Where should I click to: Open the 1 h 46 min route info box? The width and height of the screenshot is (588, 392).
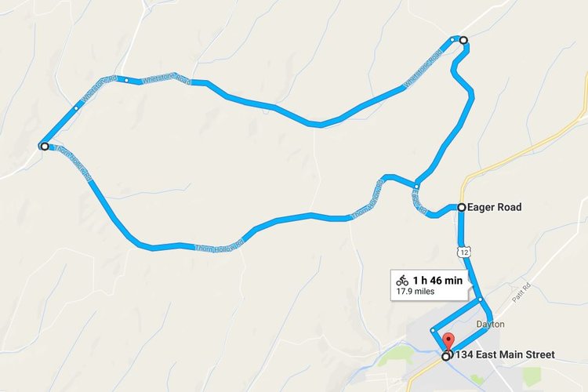click(430, 285)
